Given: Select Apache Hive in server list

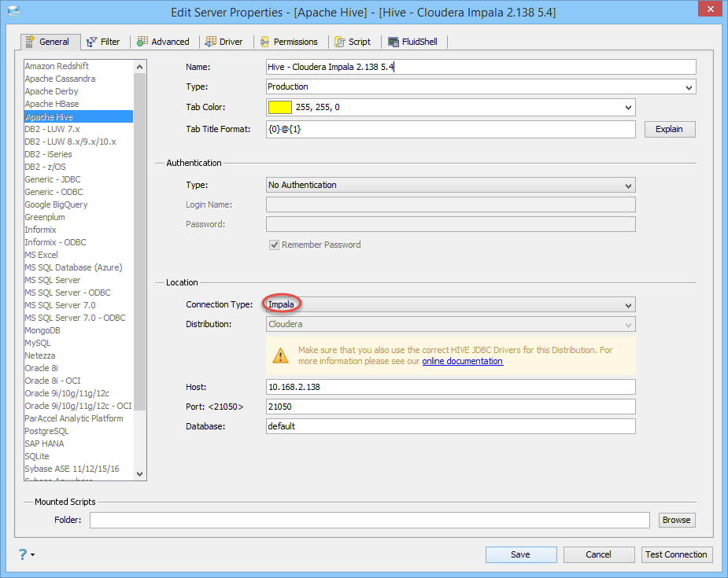Looking at the screenshot, I should tap(79, 116).
